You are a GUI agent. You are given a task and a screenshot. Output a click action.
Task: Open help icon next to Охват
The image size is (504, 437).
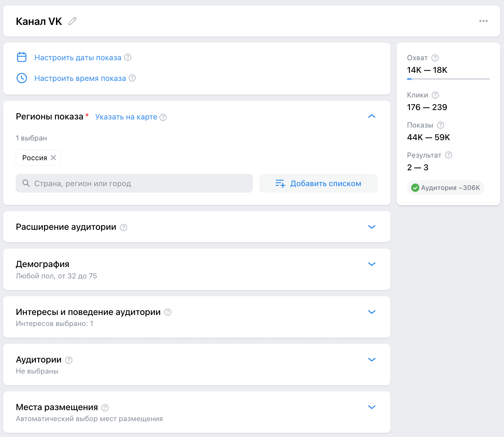click(x=435, y=58)
